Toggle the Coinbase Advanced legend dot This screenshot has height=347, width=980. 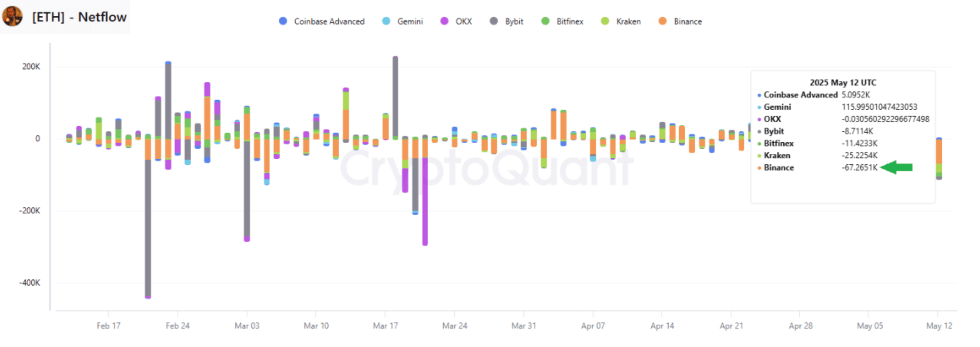click(x=283, y=21)
